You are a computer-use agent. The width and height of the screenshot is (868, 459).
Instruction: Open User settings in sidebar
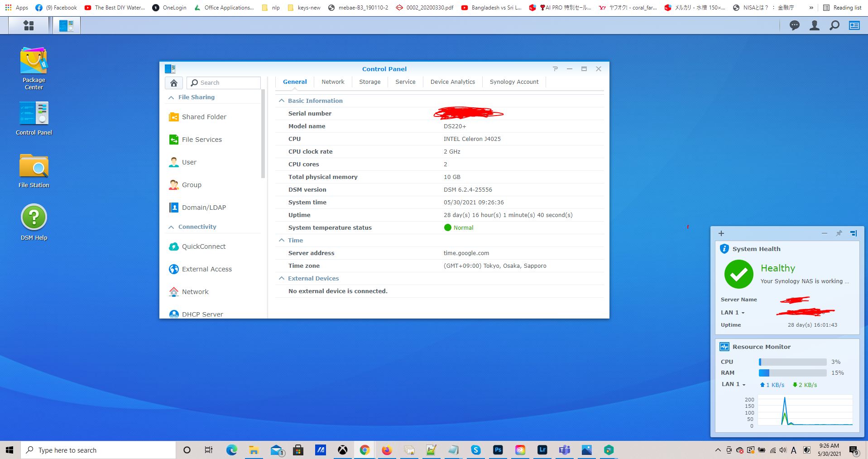[x=182, y=162]
